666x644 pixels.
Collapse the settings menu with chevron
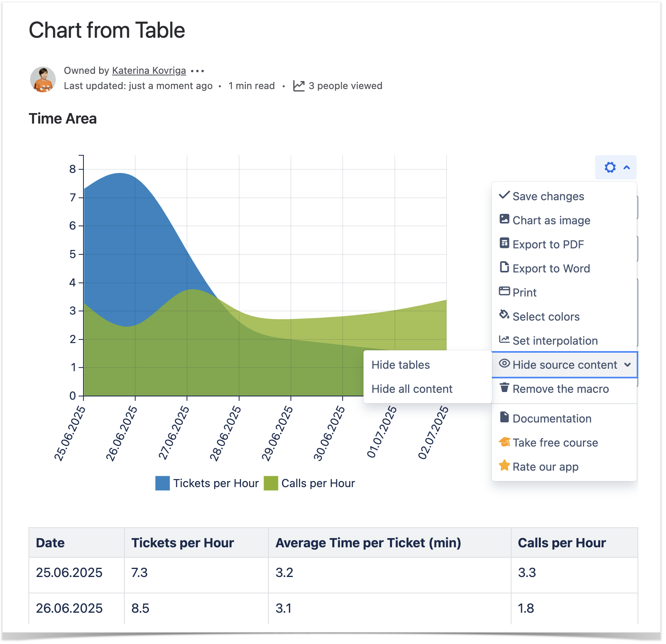[627, 167]
